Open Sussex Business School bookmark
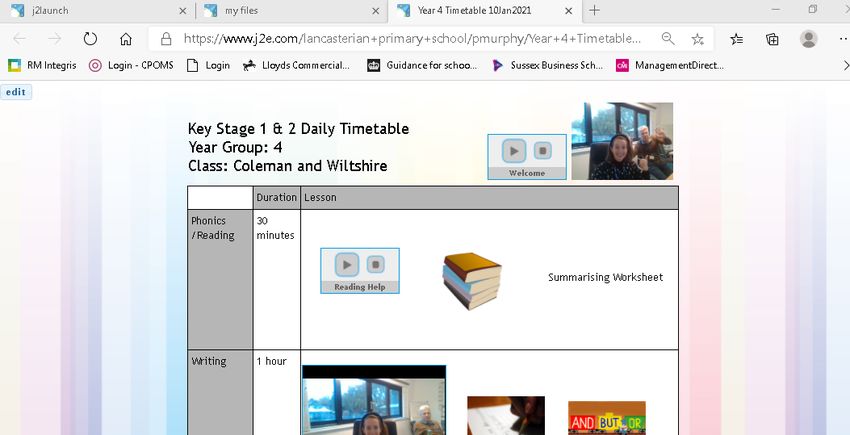 click(548, 66)
